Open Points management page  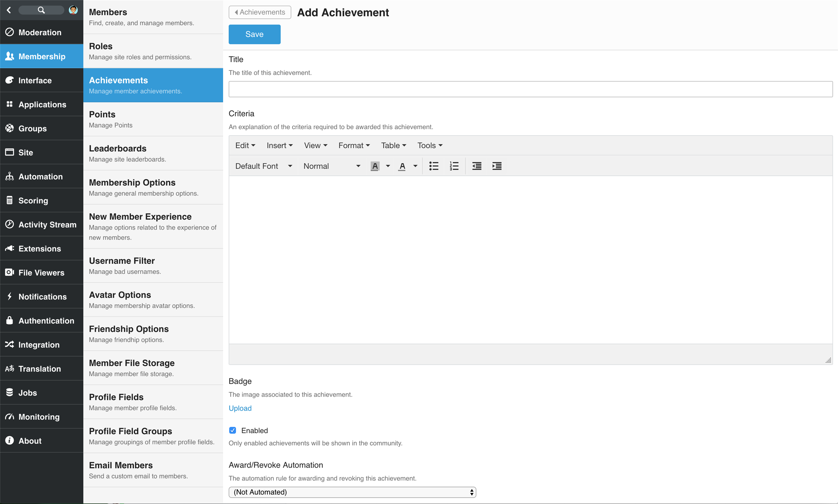click(153, 119)
